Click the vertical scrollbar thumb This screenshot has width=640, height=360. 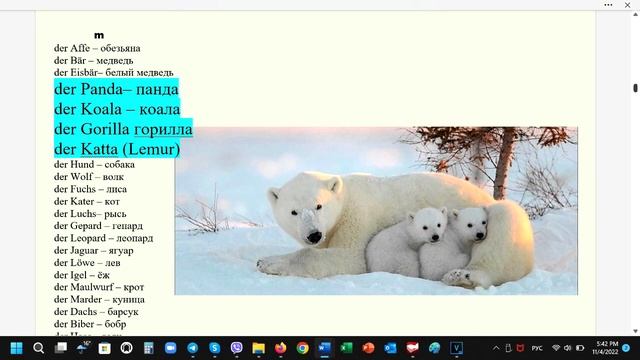636,88
